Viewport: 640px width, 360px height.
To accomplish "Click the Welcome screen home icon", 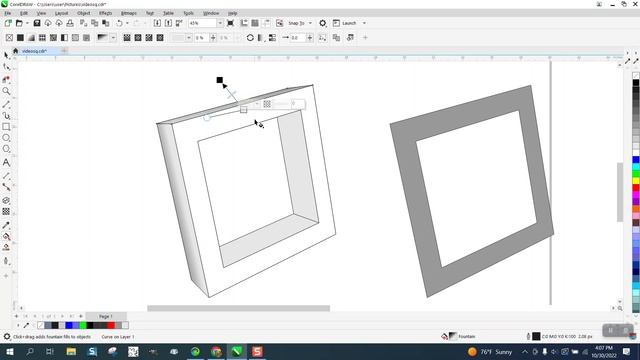I will point(16,51).
